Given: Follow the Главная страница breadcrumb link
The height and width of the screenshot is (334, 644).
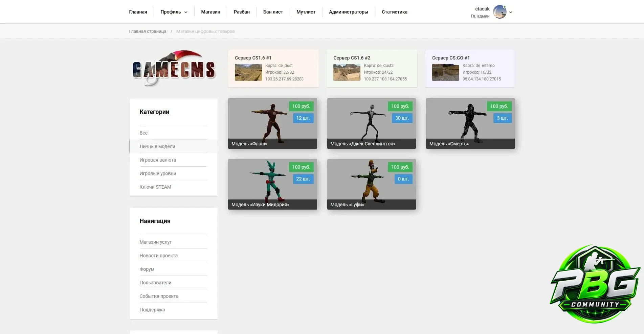Looking at the screenshot, I should click(x=148, y=31).
